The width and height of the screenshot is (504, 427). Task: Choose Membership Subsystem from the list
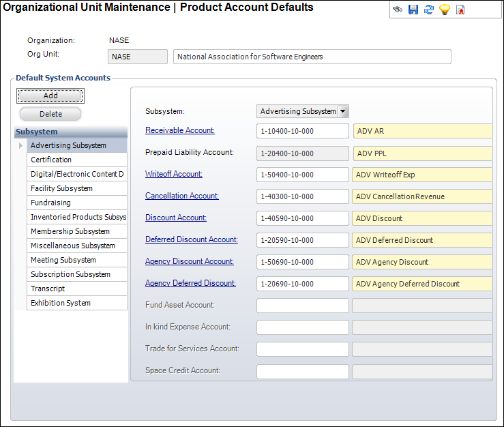(70, 231)
